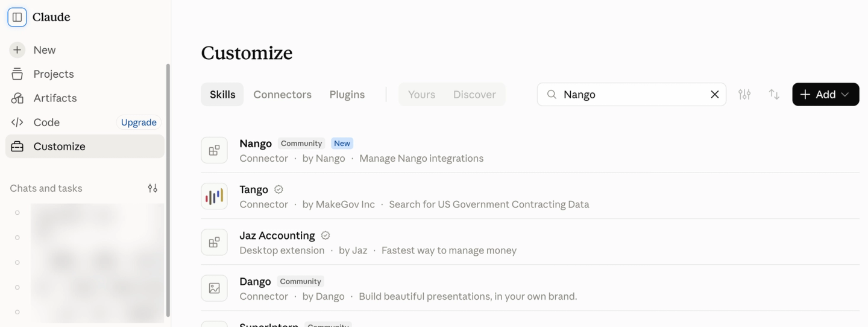Click the search magnifier icon

[552, 94]
